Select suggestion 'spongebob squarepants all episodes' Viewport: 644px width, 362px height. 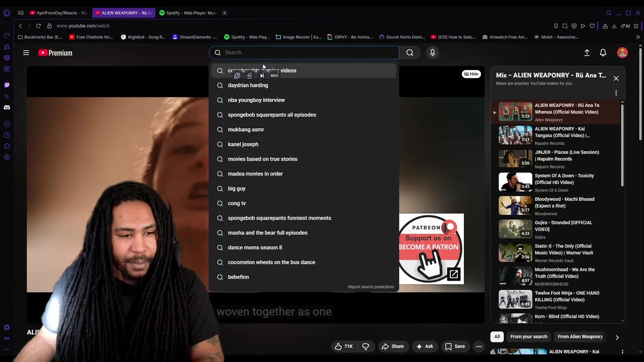[304, 115]
